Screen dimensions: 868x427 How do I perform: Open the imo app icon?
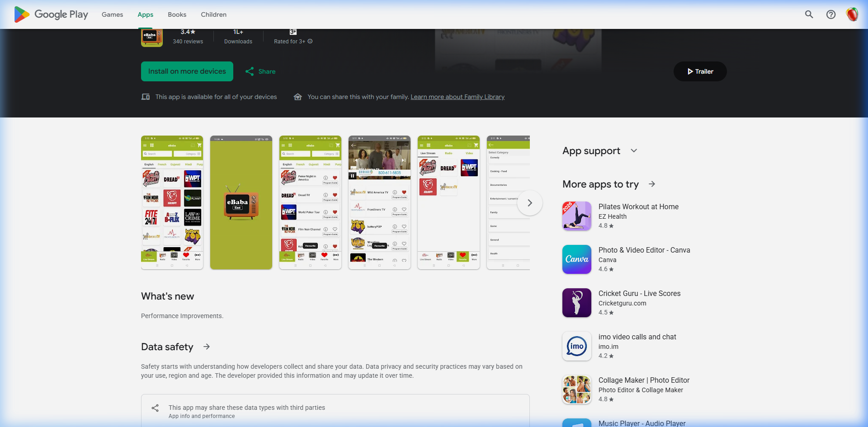point(576,346)
